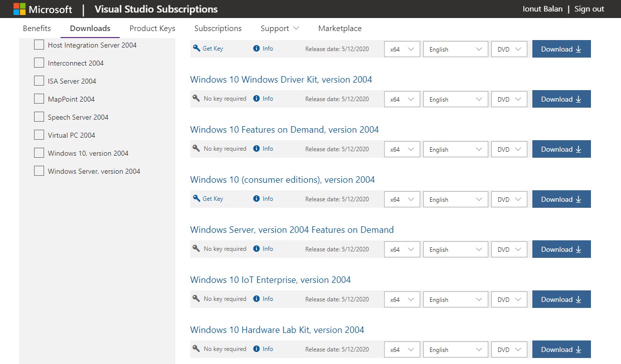Open the Windows 10 IoT Enterprise product link
The width and height of the screenshot is (621, 364).
point(270,279)
